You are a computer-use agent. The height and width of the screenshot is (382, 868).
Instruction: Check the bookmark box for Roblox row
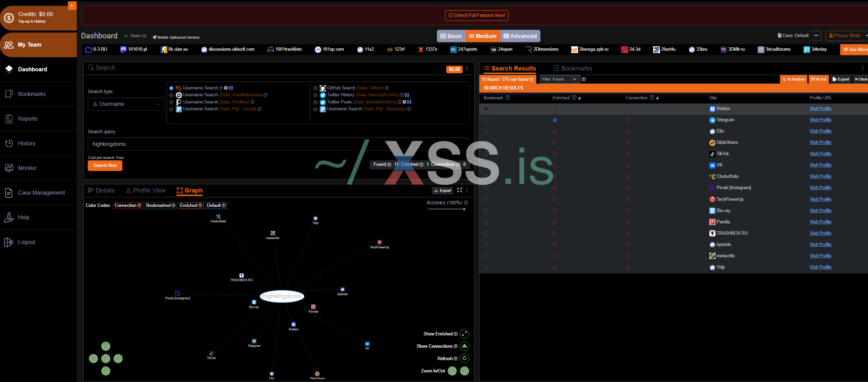click(x=486, y=109)
